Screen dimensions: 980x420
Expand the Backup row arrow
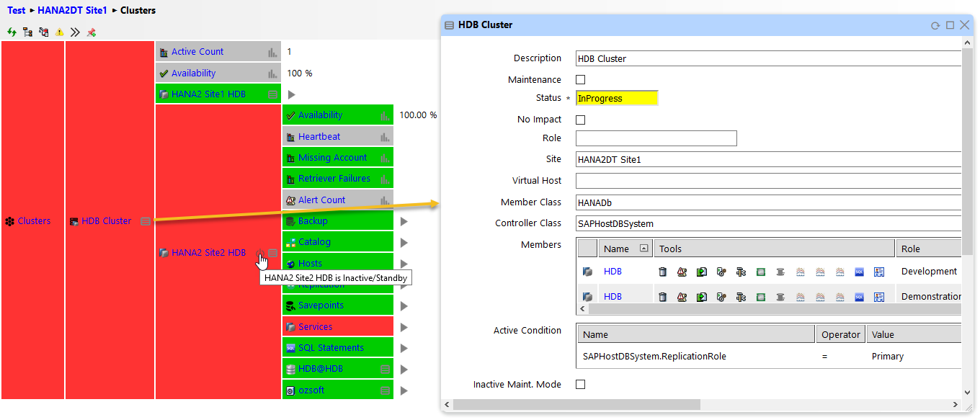click(x=404, y=221)
